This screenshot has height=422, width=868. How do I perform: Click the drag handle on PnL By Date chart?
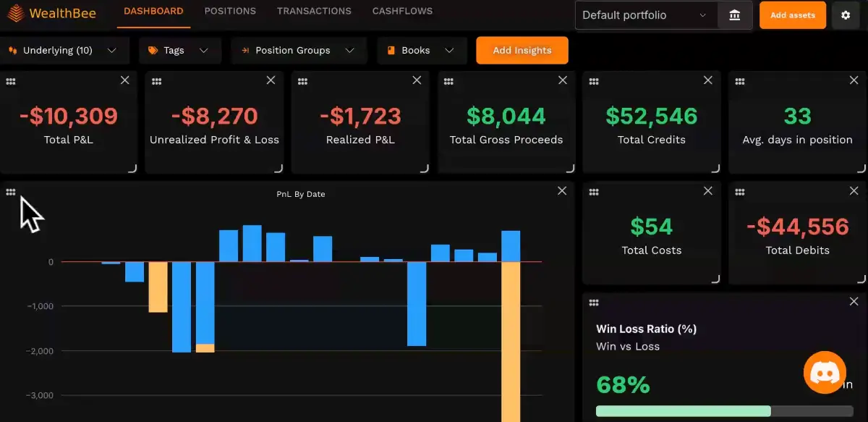click(x=11, y=191)
